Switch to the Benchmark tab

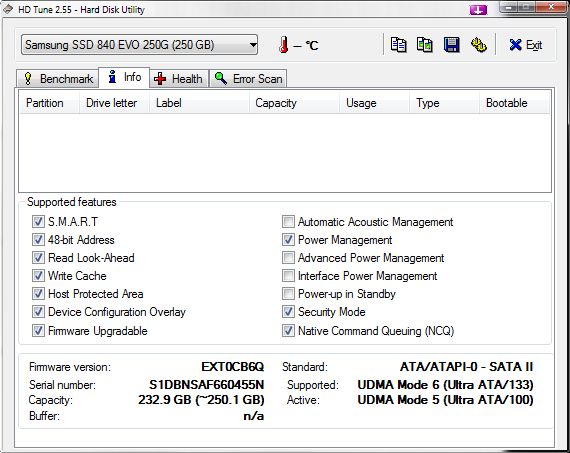point(58,79)
